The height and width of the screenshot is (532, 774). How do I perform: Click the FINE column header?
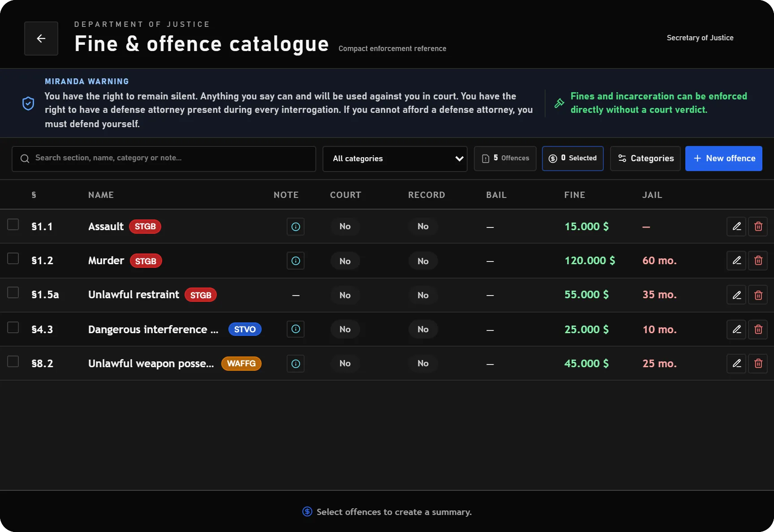(575, 195)
